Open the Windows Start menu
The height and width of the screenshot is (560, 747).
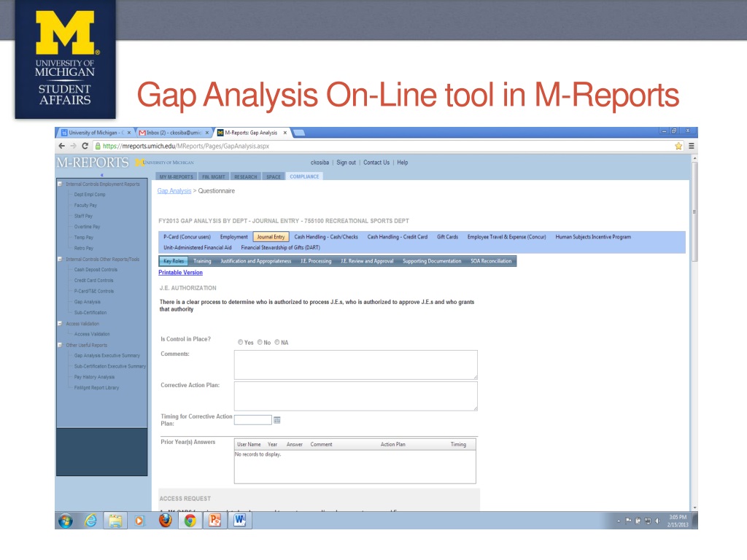pos(66,521)
